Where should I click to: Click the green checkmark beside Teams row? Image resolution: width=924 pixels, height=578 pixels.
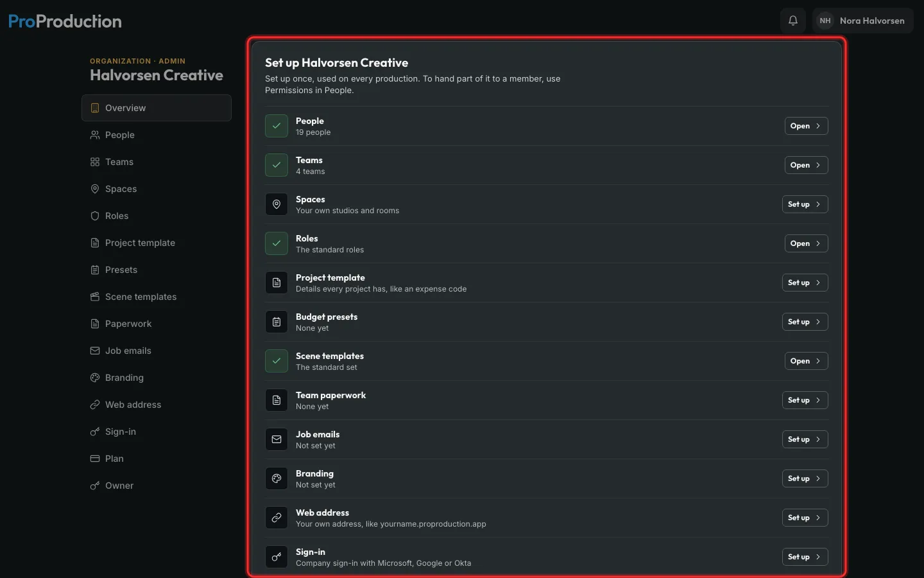(277, 165)
